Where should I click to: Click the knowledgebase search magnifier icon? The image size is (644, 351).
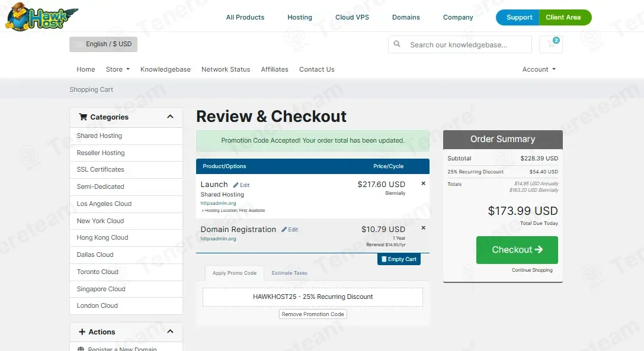397,44
